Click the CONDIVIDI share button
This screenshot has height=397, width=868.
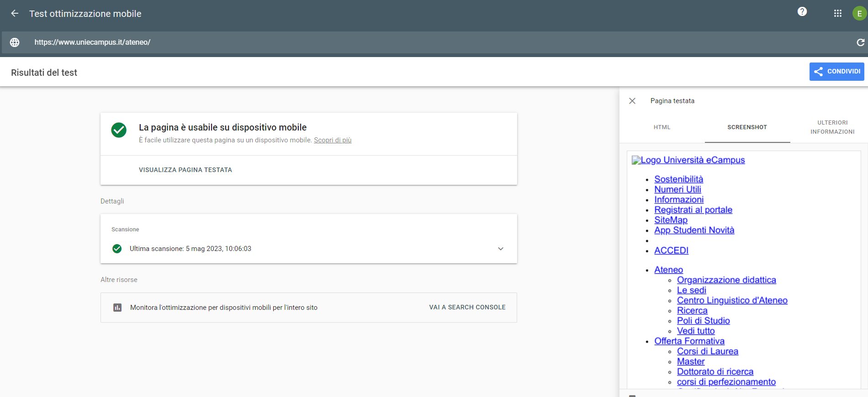836,72
